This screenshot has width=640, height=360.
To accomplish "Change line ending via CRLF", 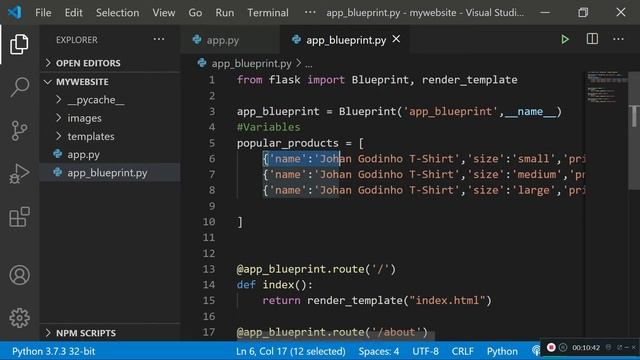I will [462, 351].
